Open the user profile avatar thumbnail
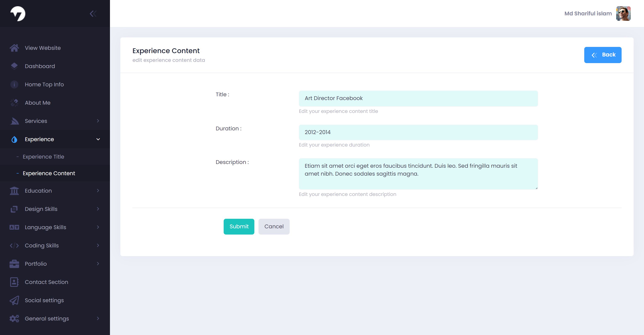 [623, 13]
